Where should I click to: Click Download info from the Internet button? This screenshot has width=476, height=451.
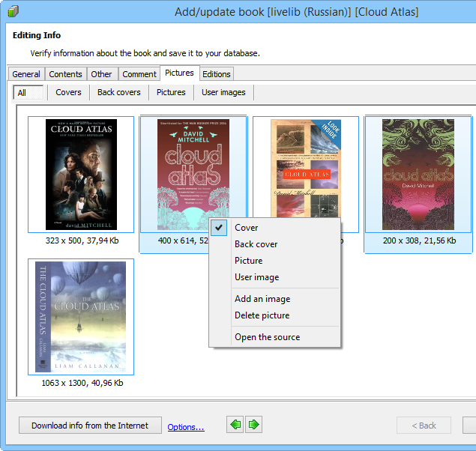click(x=90, y=426)
